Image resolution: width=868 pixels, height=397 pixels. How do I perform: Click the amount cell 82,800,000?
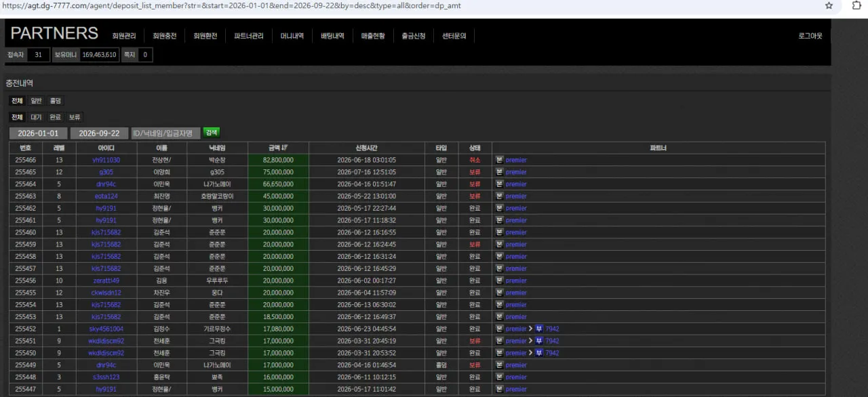click(278, 160)
